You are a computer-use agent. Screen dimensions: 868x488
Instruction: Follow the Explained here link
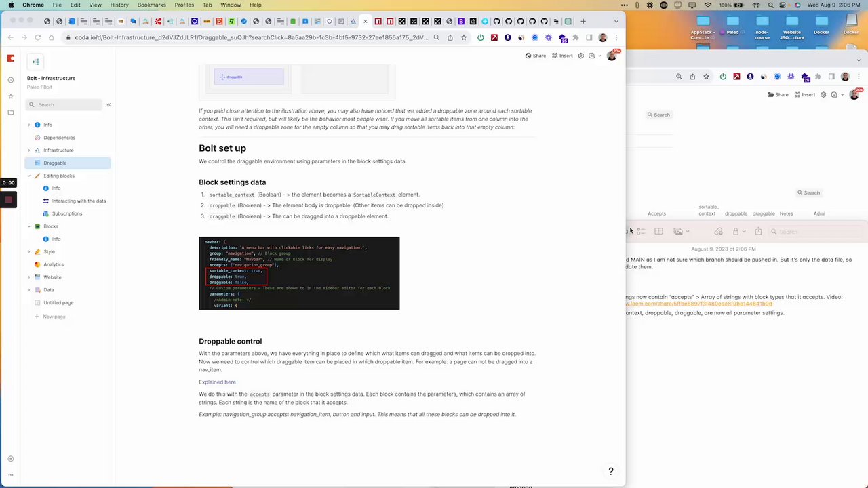pyautogui.click(x=217, y=382)
